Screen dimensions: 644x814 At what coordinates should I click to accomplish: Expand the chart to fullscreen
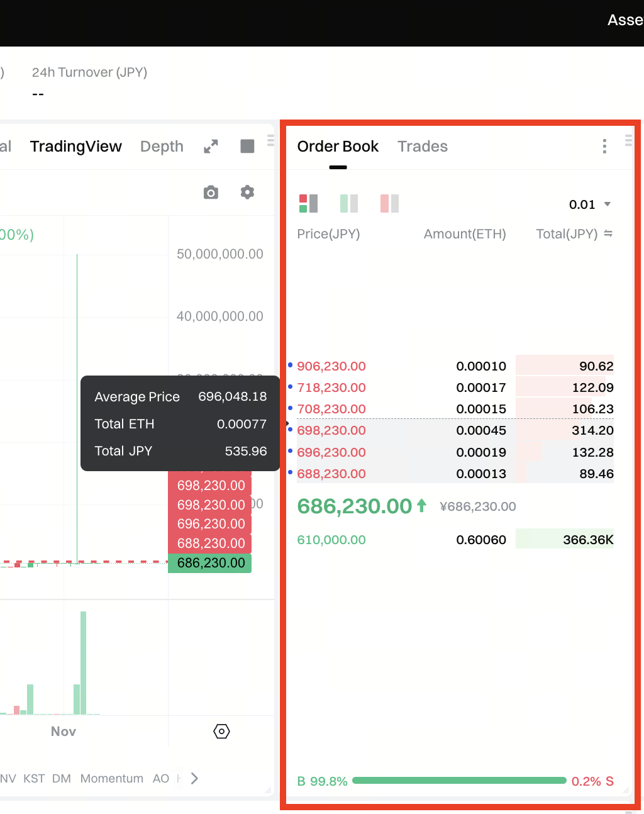[x=211, y=147]
